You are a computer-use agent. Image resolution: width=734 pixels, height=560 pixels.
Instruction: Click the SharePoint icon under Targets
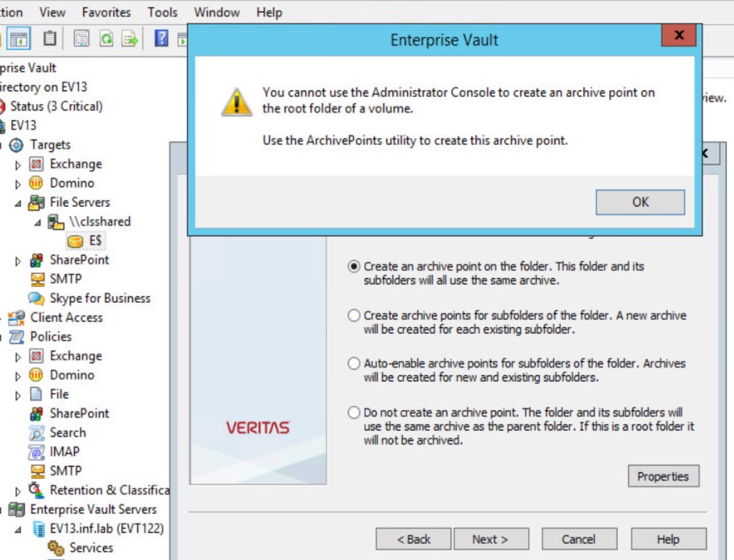36,260
